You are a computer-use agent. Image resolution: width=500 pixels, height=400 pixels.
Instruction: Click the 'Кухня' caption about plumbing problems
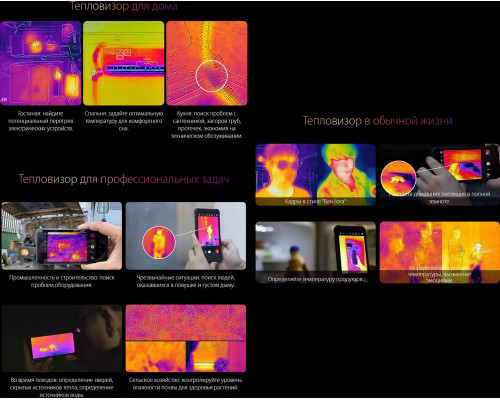click(207, 125)
